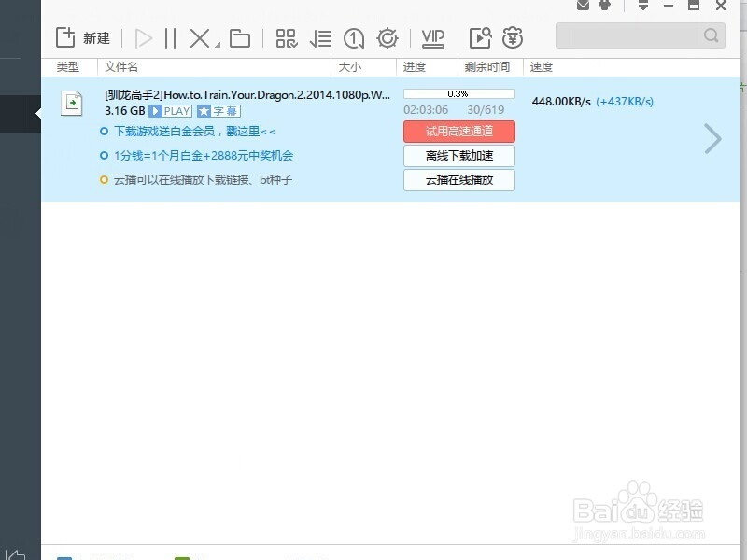
Task: Open the download folder toolbar icon
Action: (x=240, y=38)
